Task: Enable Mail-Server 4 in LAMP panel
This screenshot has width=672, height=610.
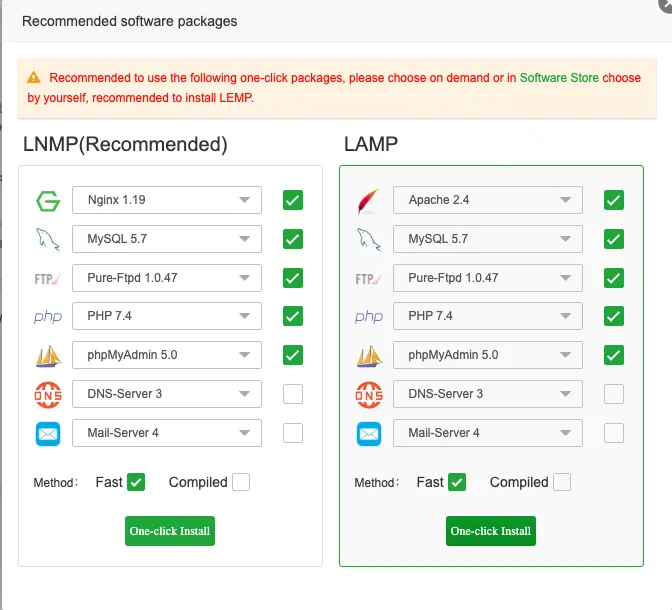Action: (614, 433)
